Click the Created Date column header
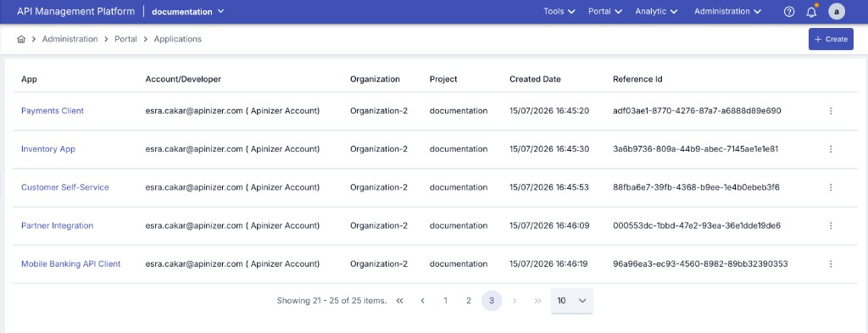 pyautogui.click(x=536, y=79)
